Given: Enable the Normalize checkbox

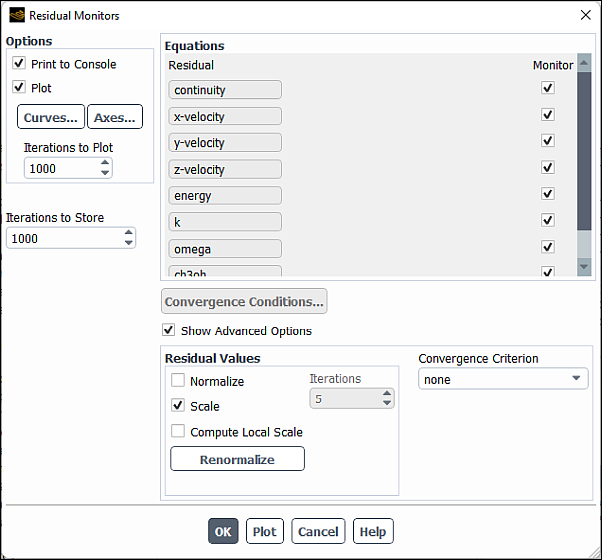Looking at the screenshot, I should click(178, 381).
